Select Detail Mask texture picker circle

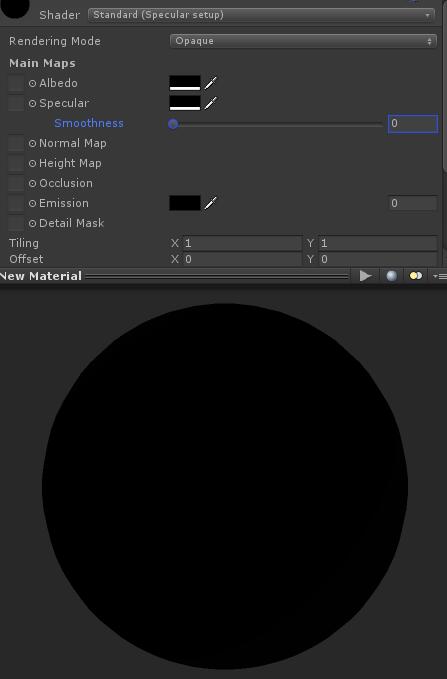coord(32,223)
